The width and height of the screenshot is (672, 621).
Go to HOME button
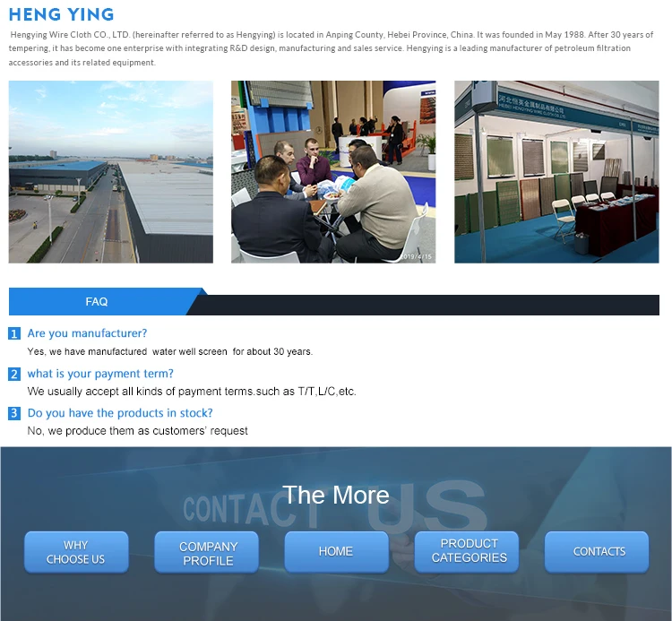336,552
